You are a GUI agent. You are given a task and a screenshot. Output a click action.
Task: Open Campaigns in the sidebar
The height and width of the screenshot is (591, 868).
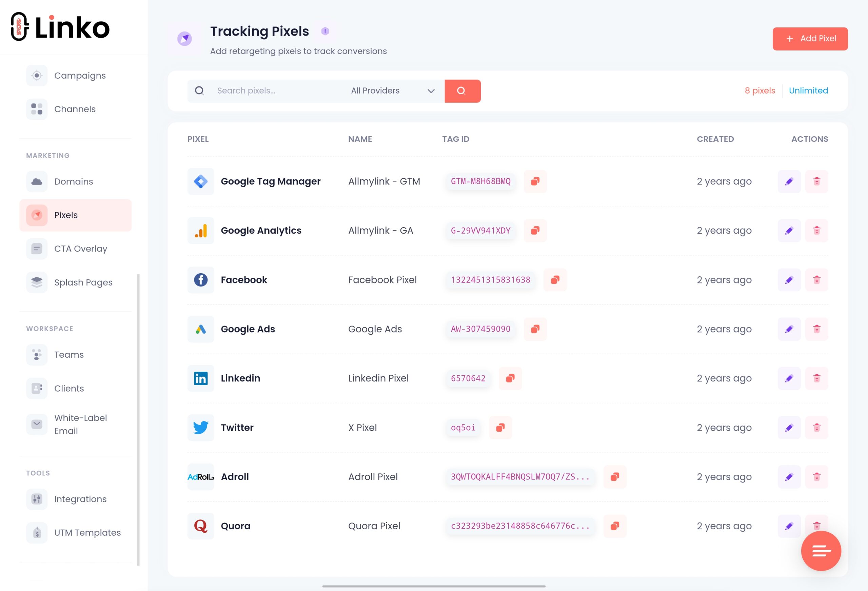[x=76, y=76]
